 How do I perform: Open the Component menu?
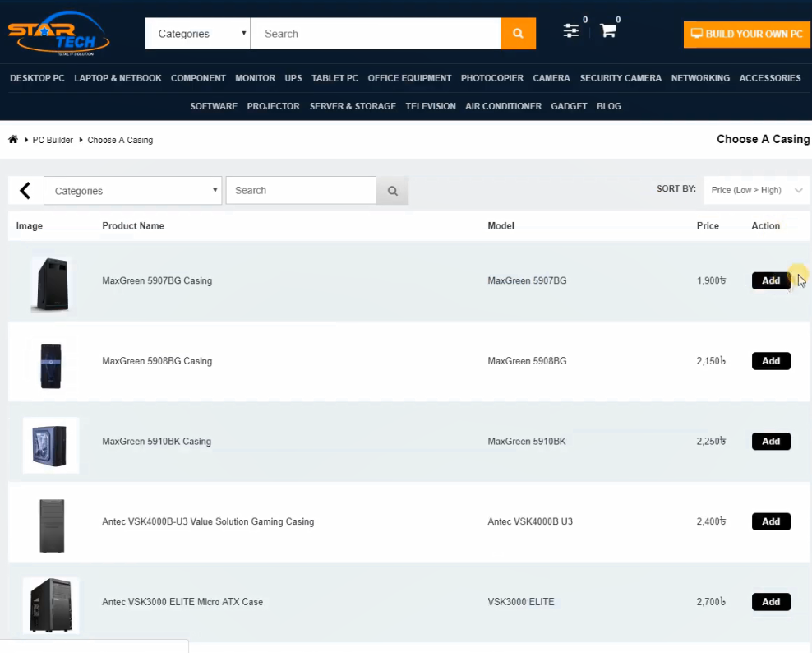click(x=198, y=78)
